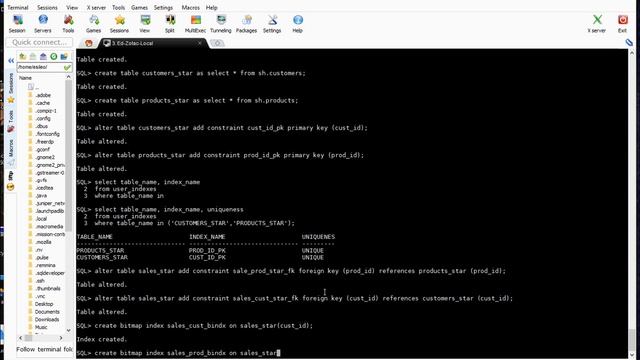Open the Sessions menu
The width and height of the screenshot is (640, 360).
coord(47,7)
